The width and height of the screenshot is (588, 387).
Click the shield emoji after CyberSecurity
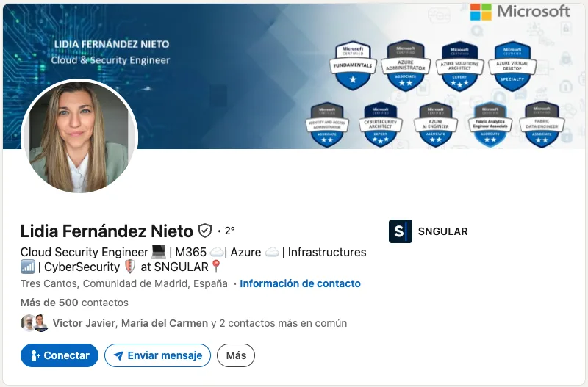point(130,267)
